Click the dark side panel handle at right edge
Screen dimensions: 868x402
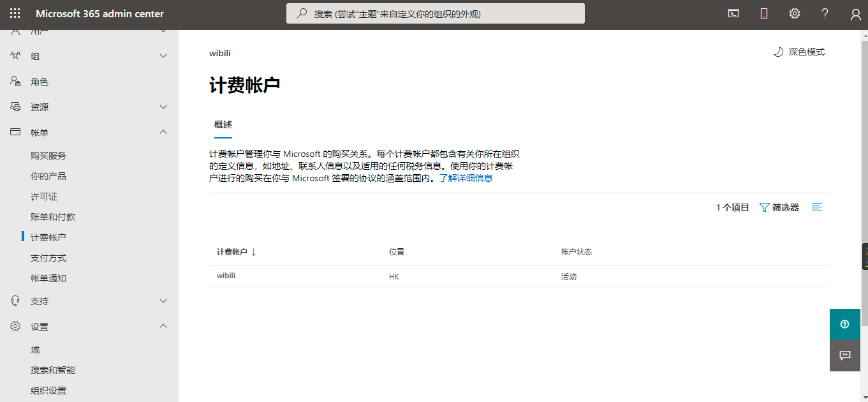click(865, 256)
